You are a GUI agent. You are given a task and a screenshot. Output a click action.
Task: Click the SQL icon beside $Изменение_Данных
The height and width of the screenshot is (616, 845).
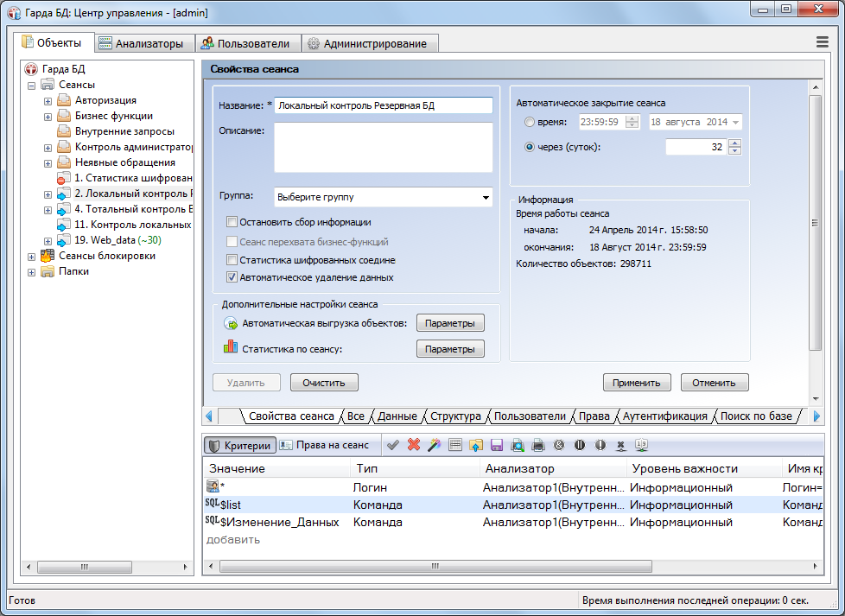click(212, 520)
